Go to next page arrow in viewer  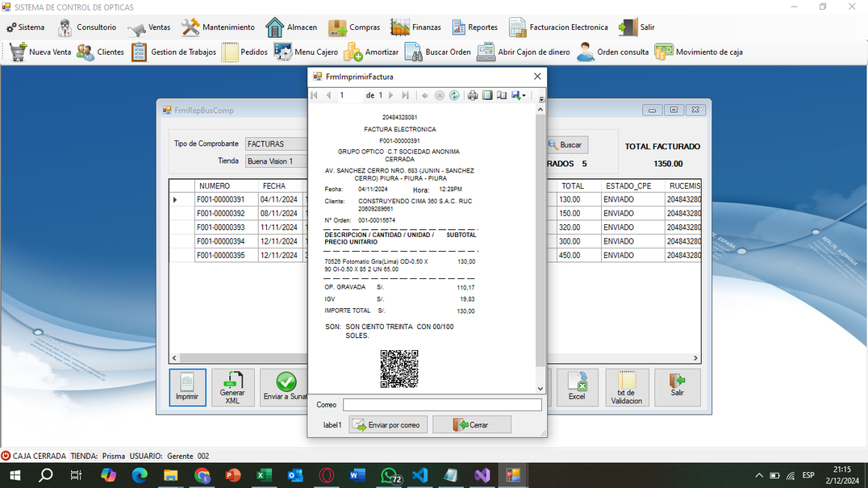(x=390, y=95)
